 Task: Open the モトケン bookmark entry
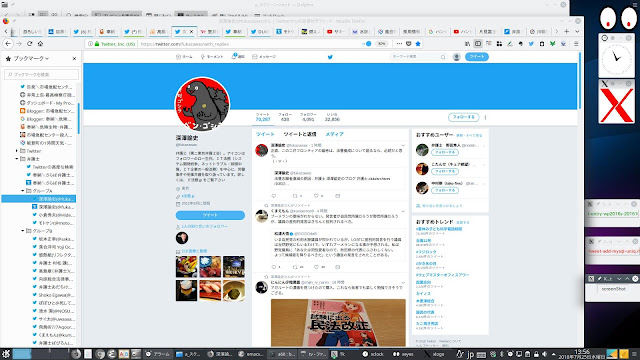[x=53, y=223]
